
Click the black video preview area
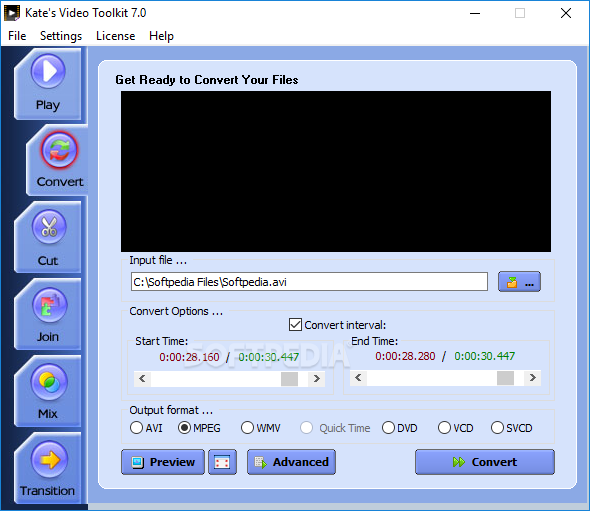(x=336, y=171)
